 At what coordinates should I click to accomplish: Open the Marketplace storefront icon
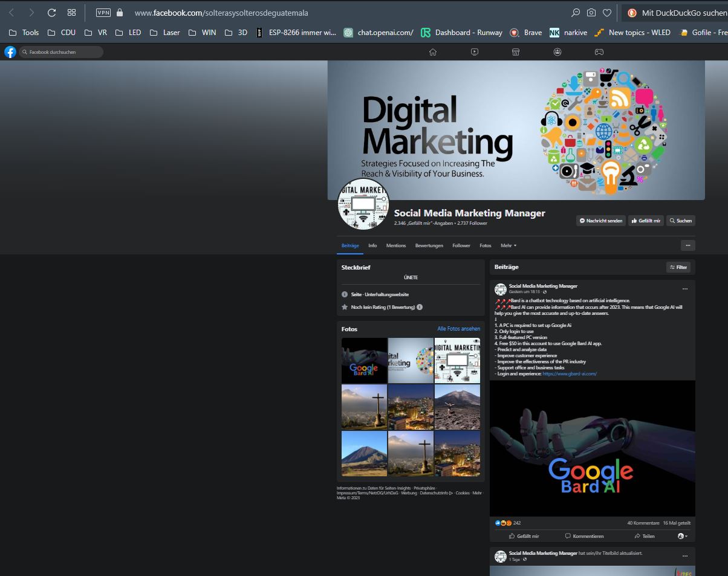[516, 52]
